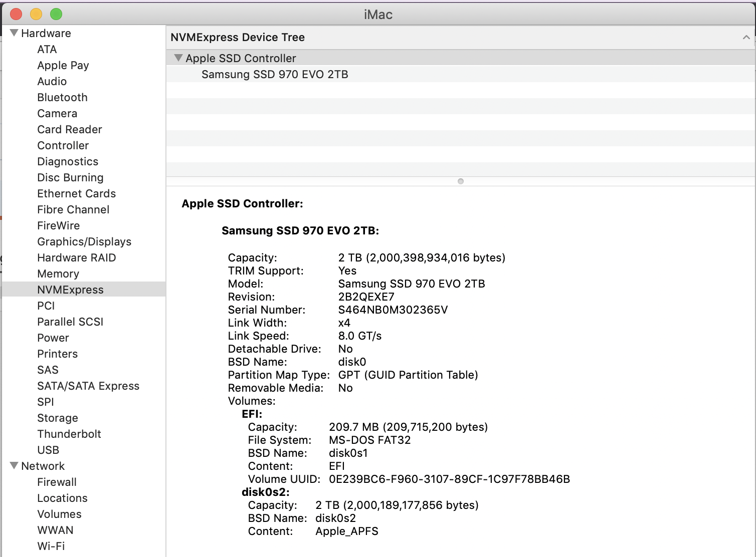Select Parallel SCSI in sidebar
This screenshot has height=557, width=756.
[70, 322]
